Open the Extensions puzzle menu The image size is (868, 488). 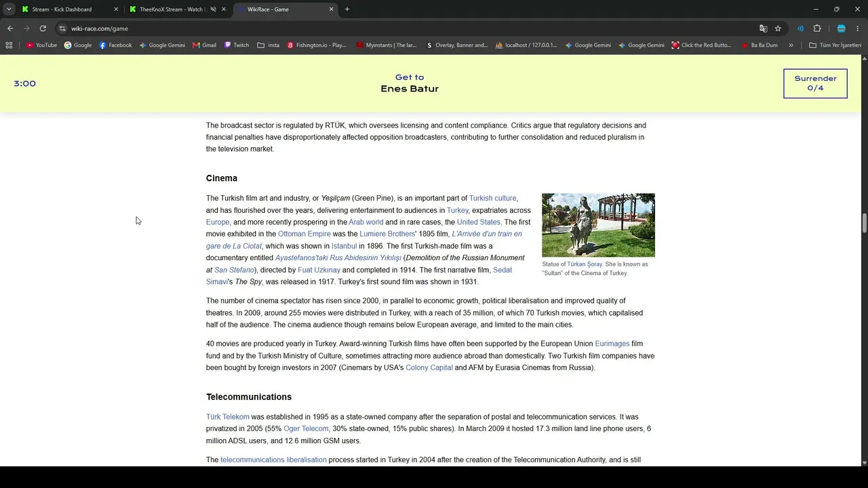[817, 28]
